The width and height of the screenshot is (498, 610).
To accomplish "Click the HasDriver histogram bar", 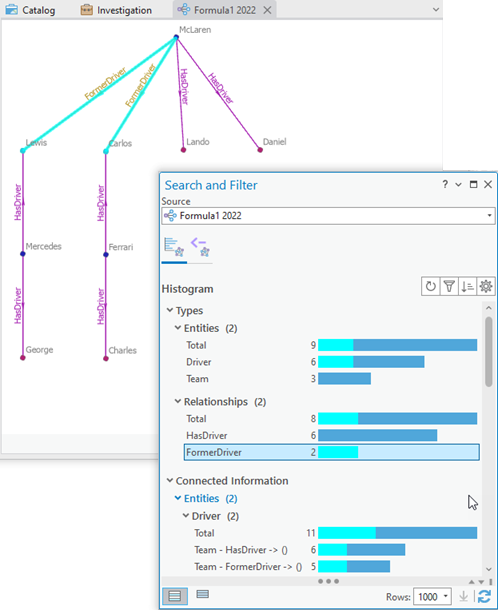I will 377,435.
